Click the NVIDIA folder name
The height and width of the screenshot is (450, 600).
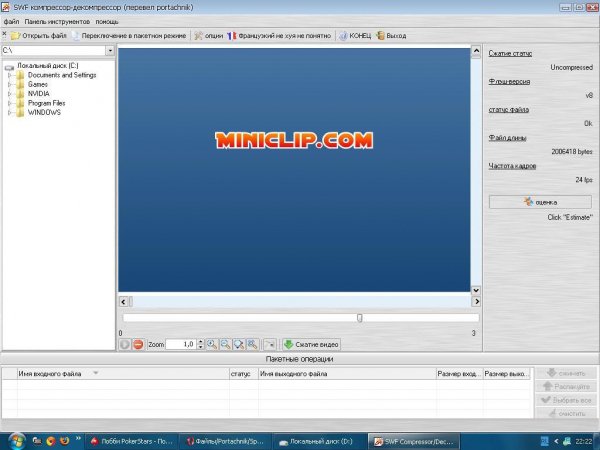[x=38, y=94]
